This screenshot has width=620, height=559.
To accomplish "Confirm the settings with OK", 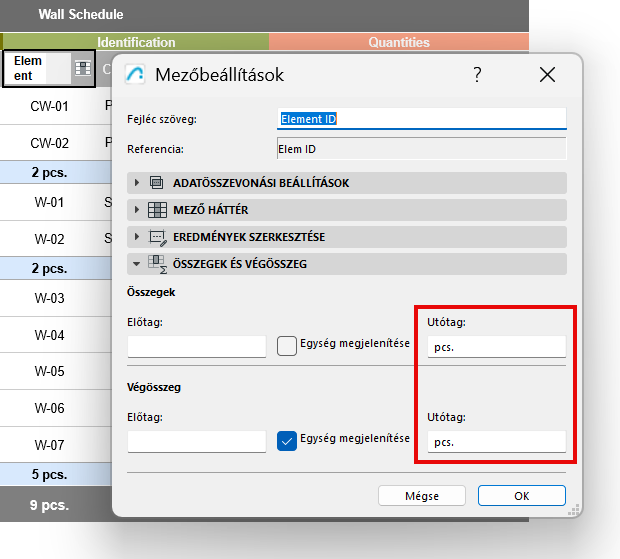I will coord(522,496).
